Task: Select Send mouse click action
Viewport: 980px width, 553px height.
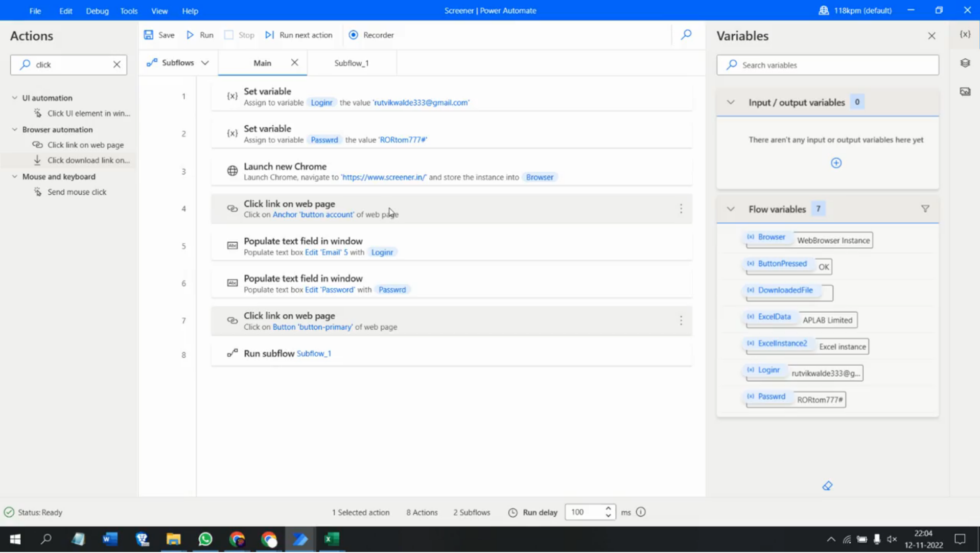Action: point(77,192)
